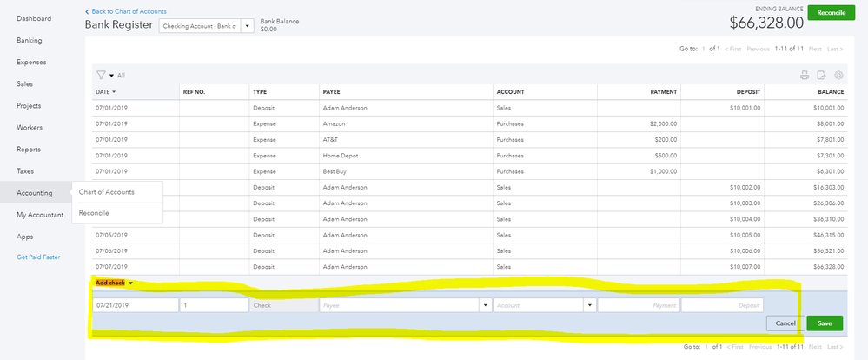868x360 pixels.
Task: Open Expenses in the sidebar
Action: click(x=31, y=62)
